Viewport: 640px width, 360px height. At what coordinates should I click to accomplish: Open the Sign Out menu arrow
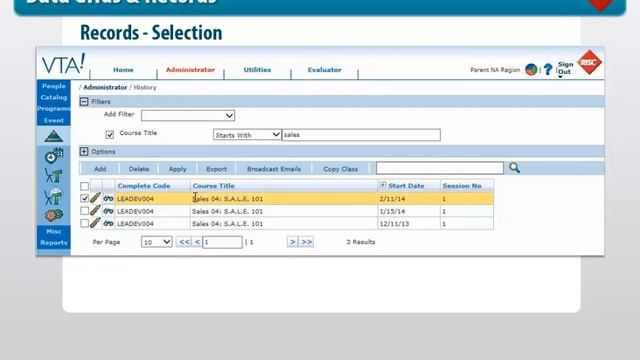click(x=560, y=76)
